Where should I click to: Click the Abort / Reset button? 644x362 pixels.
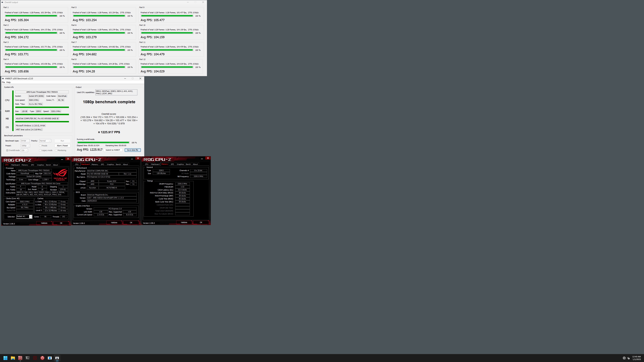(62, 146)
